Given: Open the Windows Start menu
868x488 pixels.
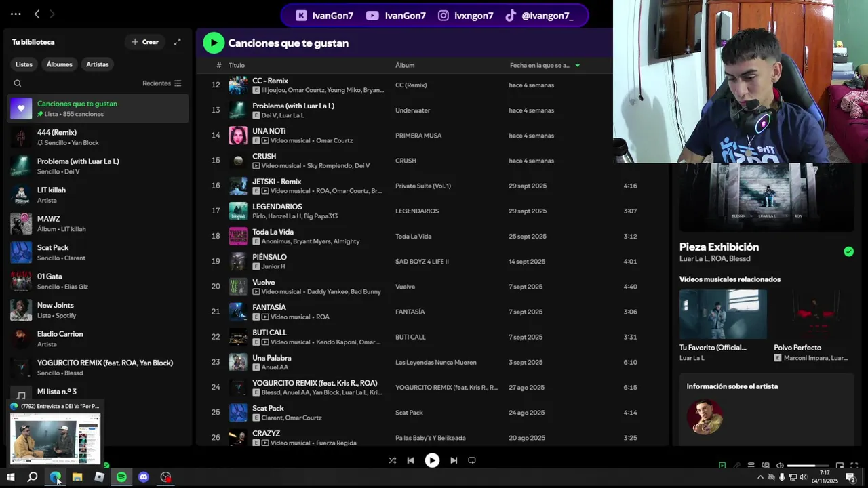Looking at the screenshot, I should (10, 477).
